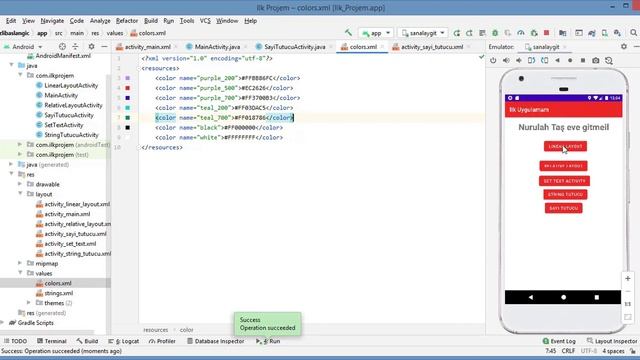Click the Apply Changes and Restart Activity icon
The height and width of the screenshot is (360, 640).
click(x=469, y=33)
